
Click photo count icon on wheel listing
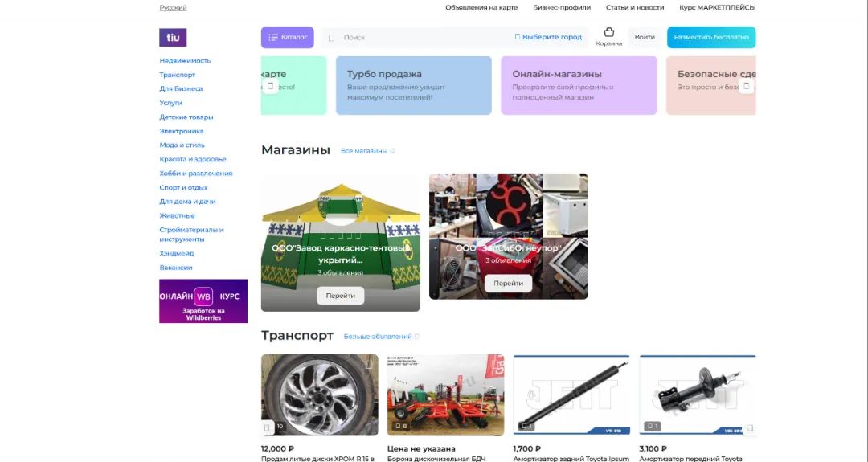(267, 427)
